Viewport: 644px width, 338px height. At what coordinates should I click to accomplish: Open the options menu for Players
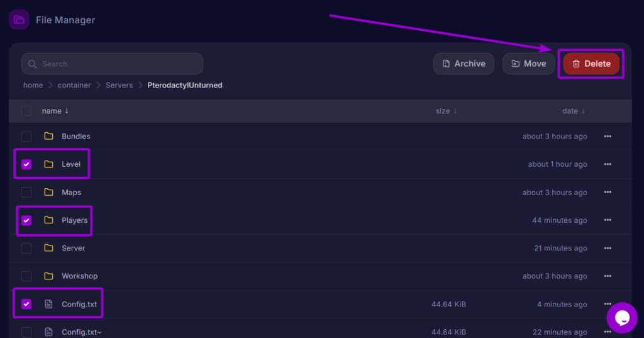click(x=608, y=220)
